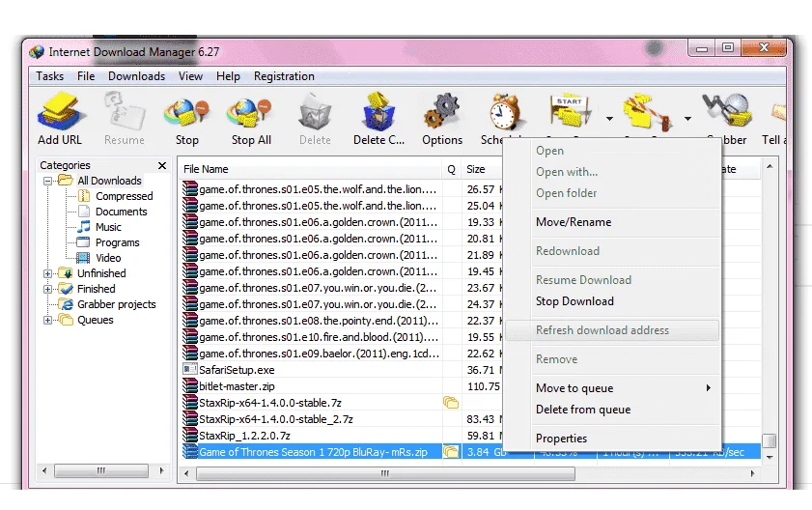Click the download list vertical scrollbar thumb
Viewport: 812px width, 510px height.
point(770,440)
